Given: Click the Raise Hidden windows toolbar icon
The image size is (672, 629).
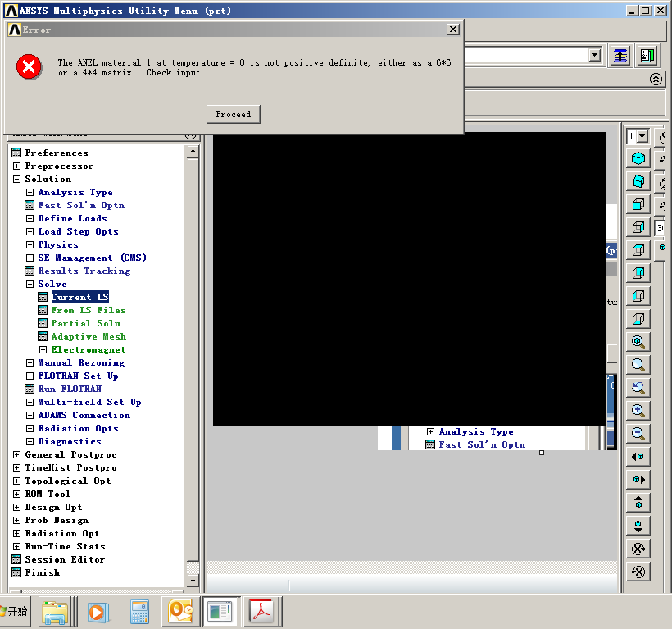Looking at the screenshot, I should [x=620, y=56].
